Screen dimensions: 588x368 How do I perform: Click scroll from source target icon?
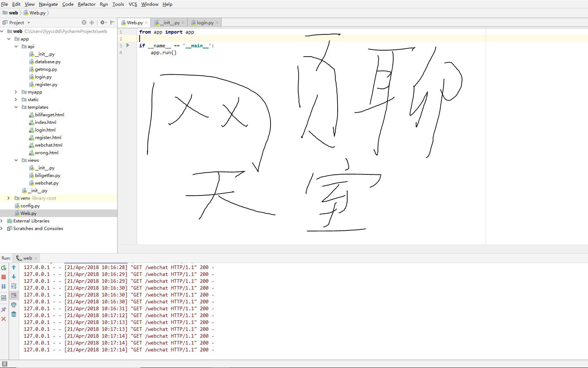tap(84, 22)
